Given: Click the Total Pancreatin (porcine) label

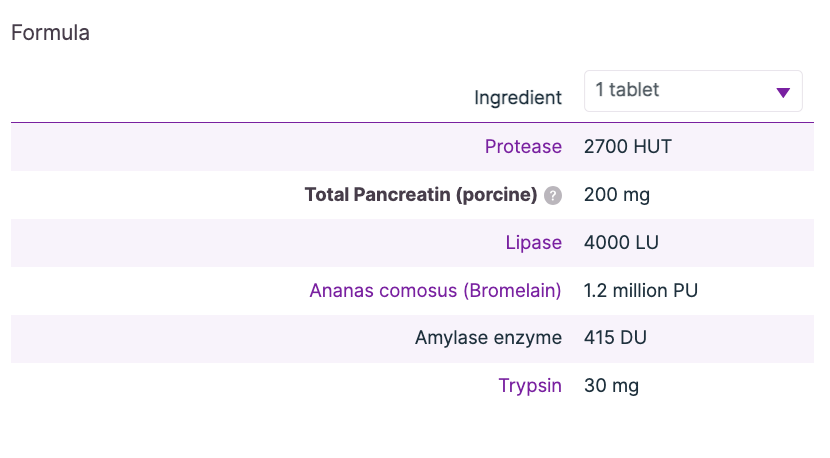Looking at the screenshot, I should coord(420,195).
